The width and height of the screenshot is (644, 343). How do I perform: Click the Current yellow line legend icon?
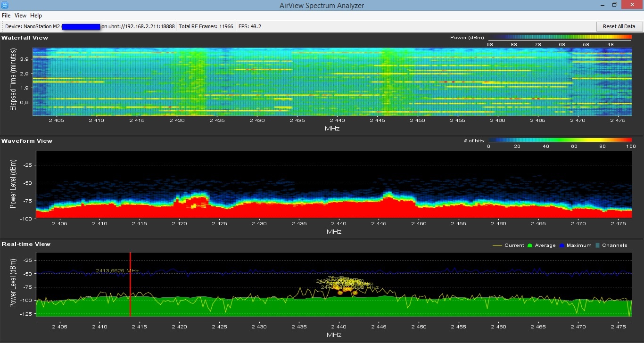[497, 245]
